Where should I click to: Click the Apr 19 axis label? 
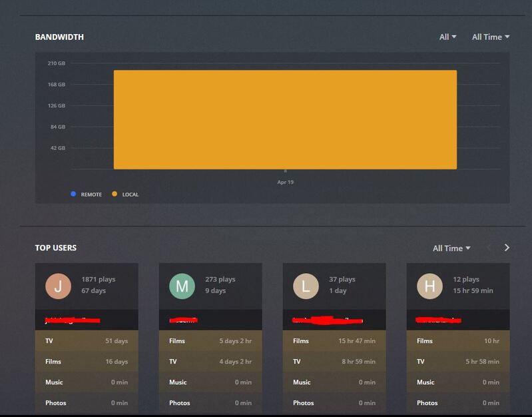point(286,182)
